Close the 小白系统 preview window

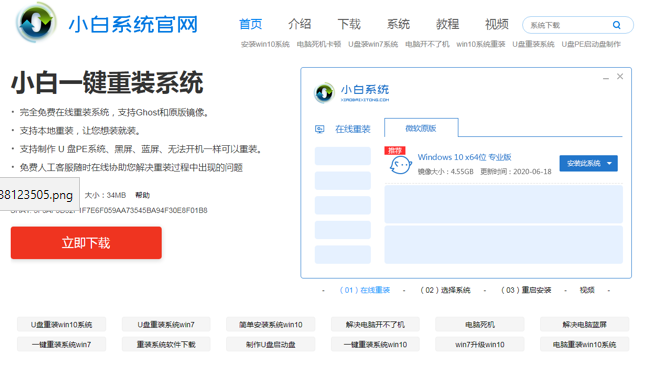[x=620, y=76]
